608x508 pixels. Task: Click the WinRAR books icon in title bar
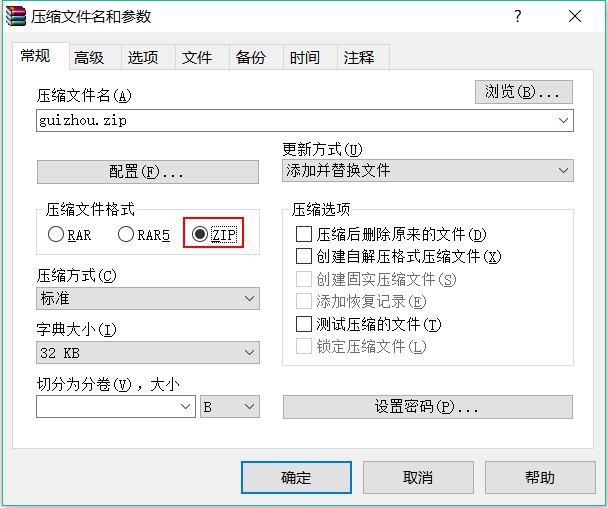point(16,17)
